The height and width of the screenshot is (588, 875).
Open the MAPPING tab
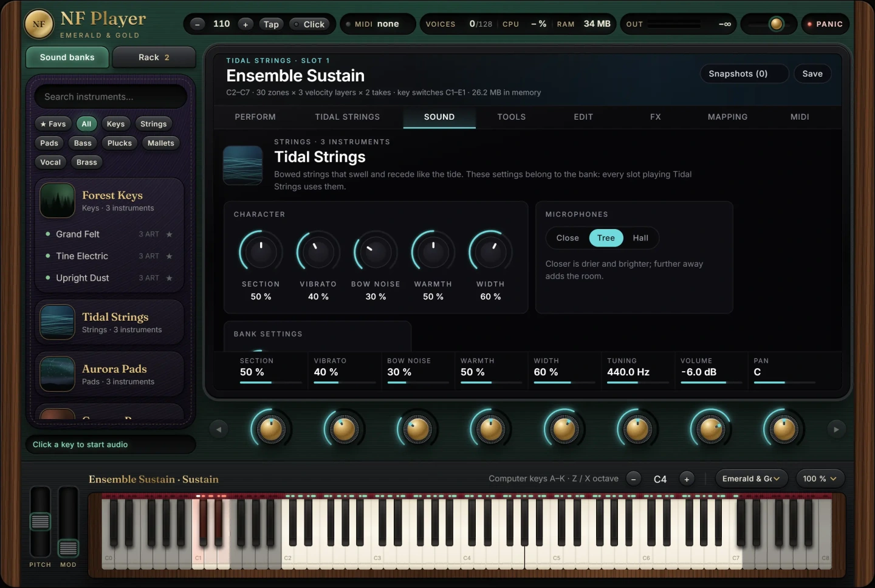[x=727, y=117]
